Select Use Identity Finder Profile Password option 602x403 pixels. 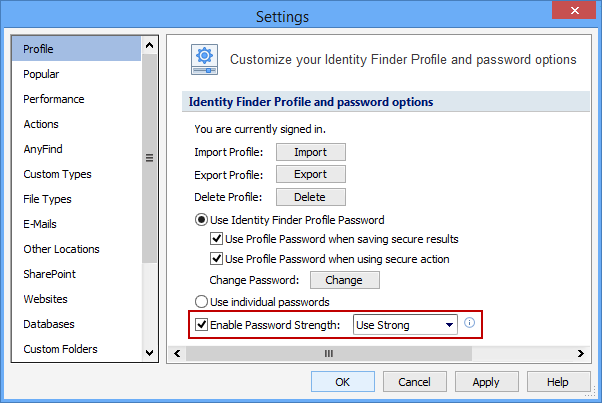201,220
